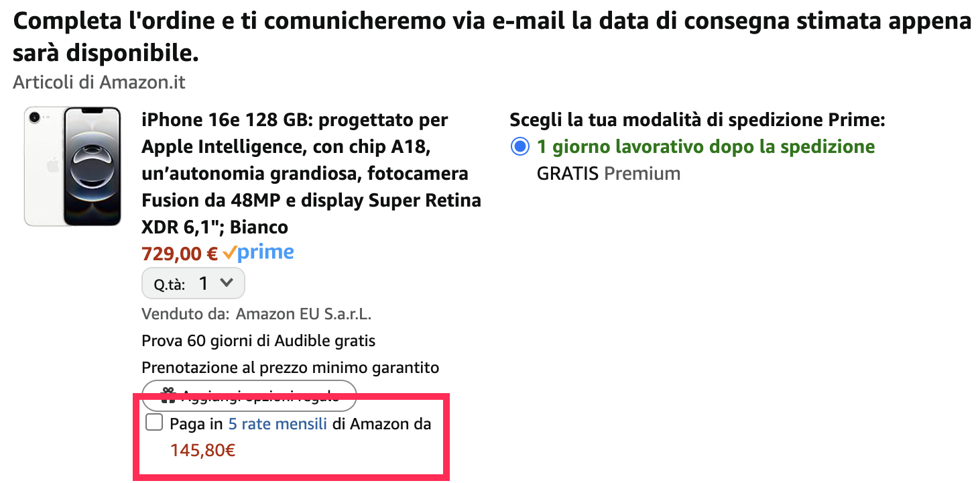The height and width of the screenshot is (483, 980).
Task: Open the 5 rate mensili link
Action: 278,424
